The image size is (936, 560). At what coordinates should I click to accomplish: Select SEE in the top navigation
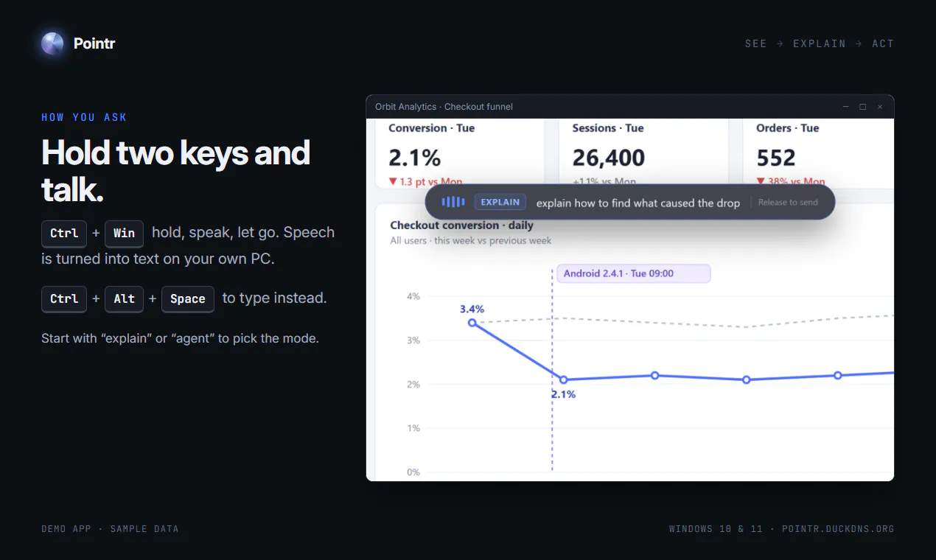(755, 43)
